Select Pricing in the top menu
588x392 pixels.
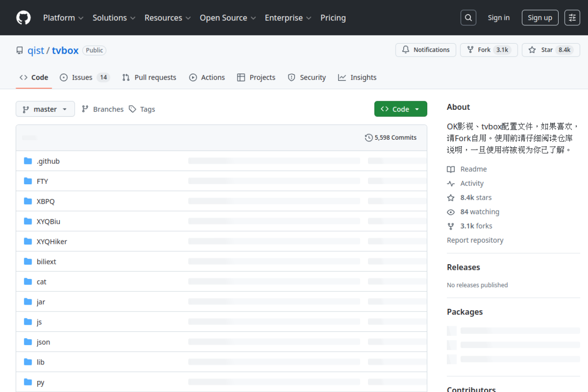333,18
